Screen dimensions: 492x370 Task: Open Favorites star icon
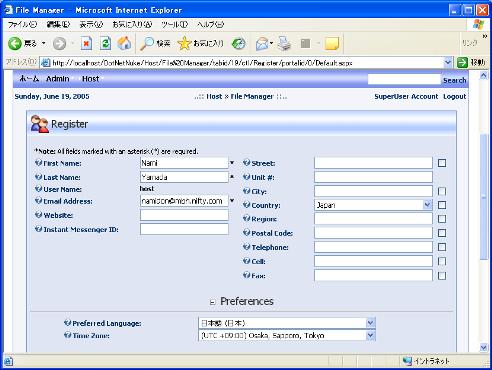tap(184, 43)
